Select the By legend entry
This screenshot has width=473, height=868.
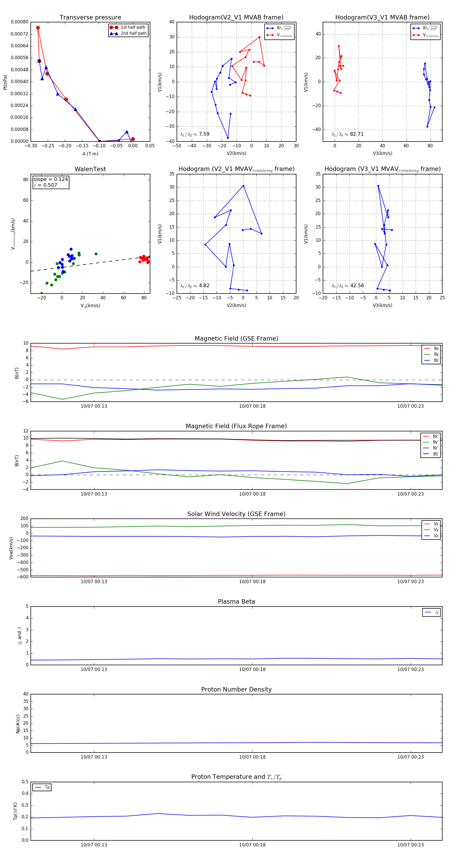click(x=431, y=355)
